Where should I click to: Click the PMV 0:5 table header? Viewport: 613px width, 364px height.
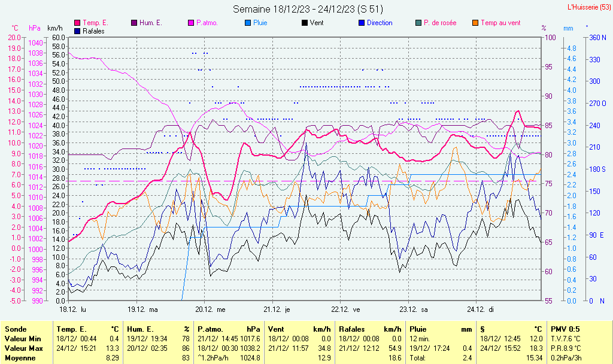point(565,329)
